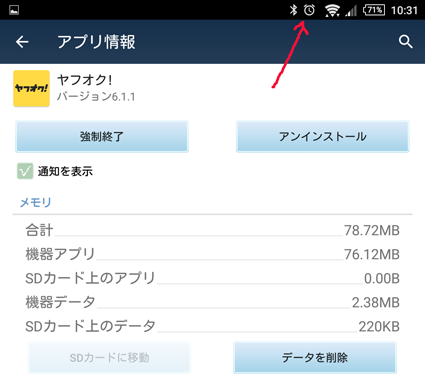Tap the SDカード上のアプリ row label
The width and height of the screenshot is (425, 383).
90,278
